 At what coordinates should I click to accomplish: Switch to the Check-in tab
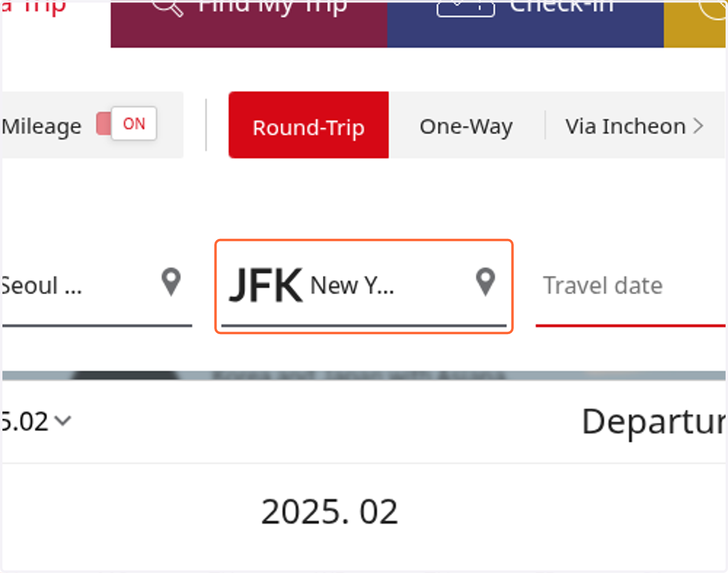tap(525, 24)
